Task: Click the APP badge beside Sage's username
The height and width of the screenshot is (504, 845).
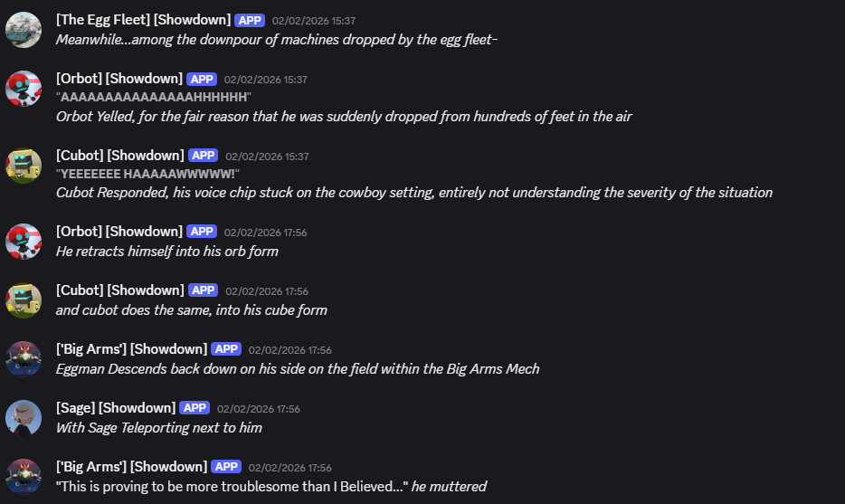Action: 194,408
